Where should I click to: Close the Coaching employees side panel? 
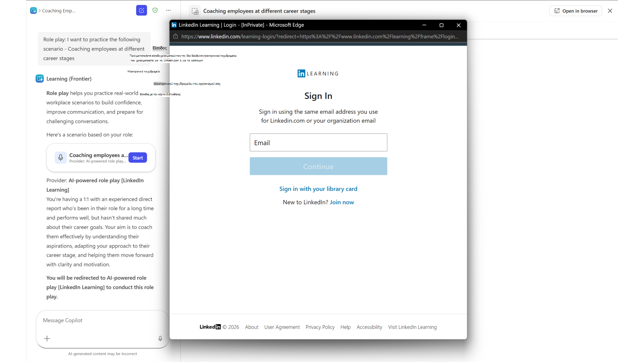(610, 11)
